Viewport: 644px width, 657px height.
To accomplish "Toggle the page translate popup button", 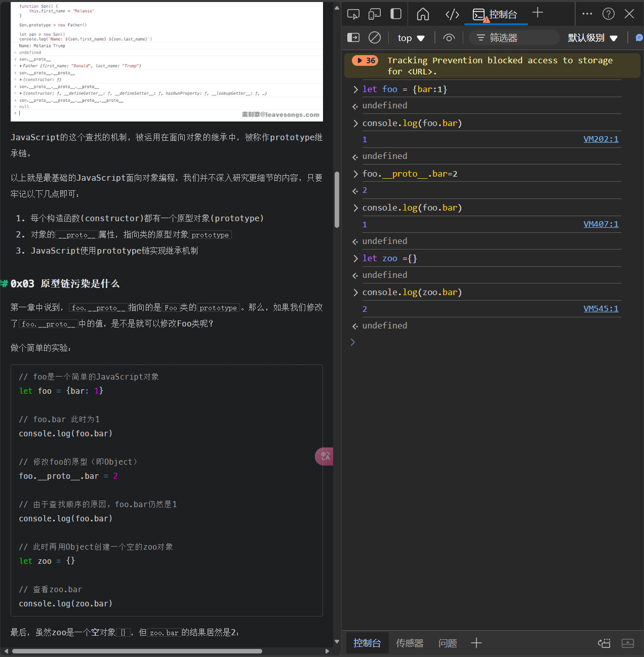I will 324,456.
